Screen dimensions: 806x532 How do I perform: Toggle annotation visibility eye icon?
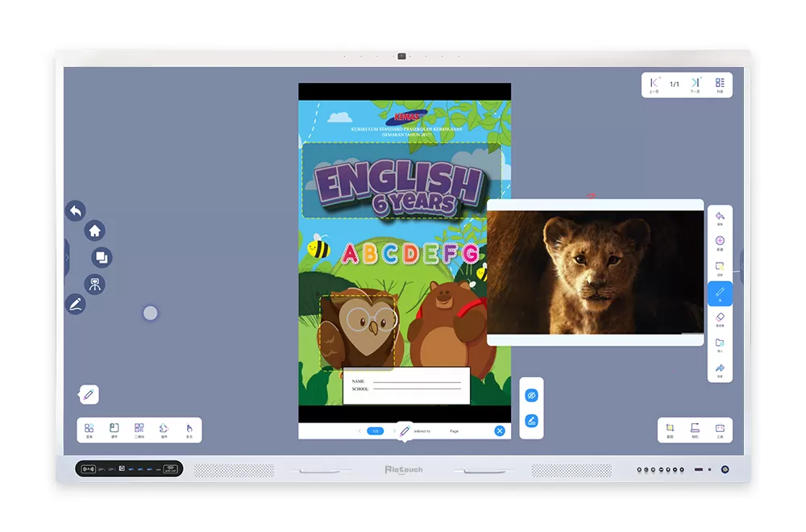(x=531, y=395)
